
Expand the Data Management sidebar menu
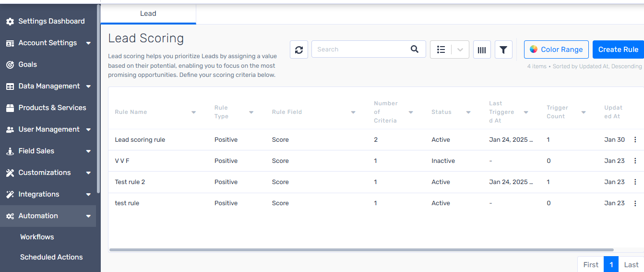pyautogui.click(x=88, y=87)
